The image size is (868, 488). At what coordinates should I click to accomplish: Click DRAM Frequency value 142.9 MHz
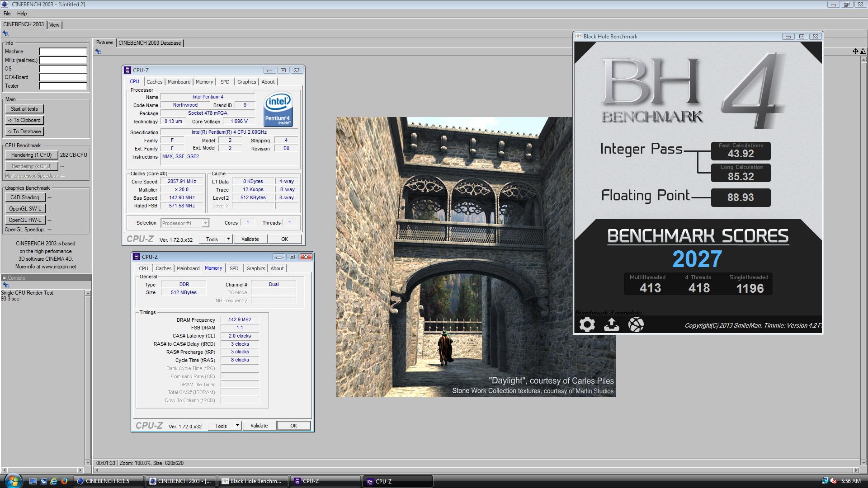click(x=240, y=319)
